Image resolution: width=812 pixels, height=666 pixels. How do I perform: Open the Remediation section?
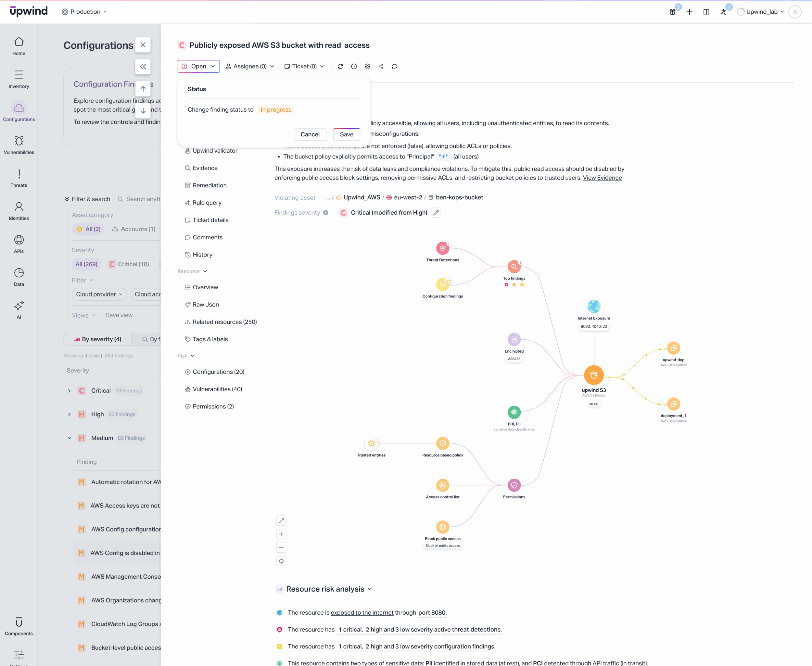point(209,185)
